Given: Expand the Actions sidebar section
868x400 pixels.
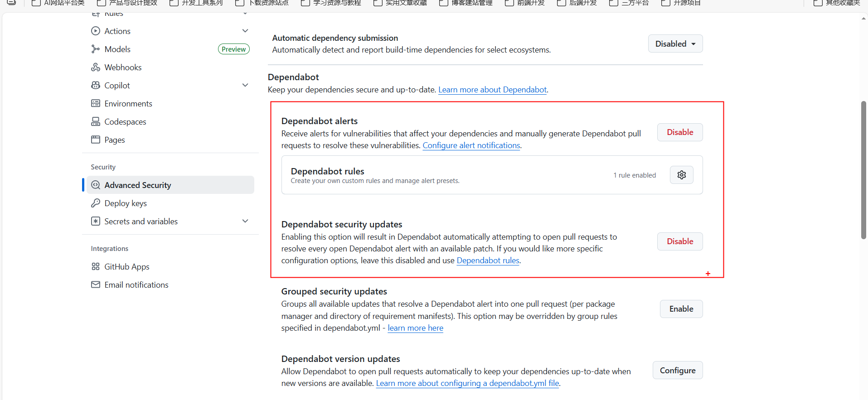Looking at the screenshot, I should click(x=245, y=31).
